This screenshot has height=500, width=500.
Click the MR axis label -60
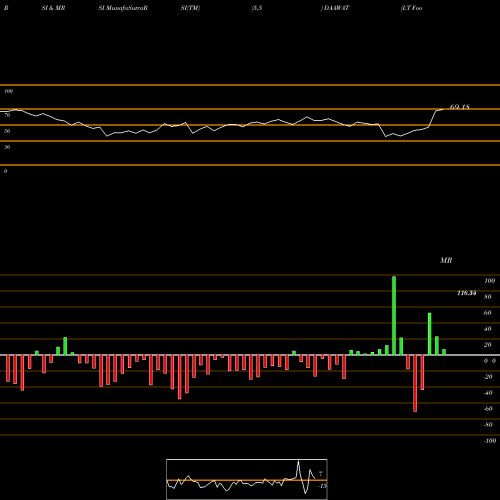(x=488, y=409)
